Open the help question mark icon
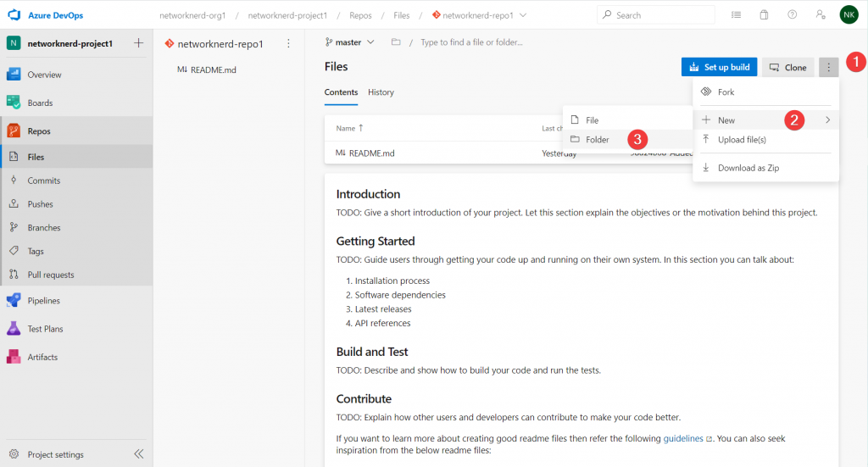 (793, 15)
